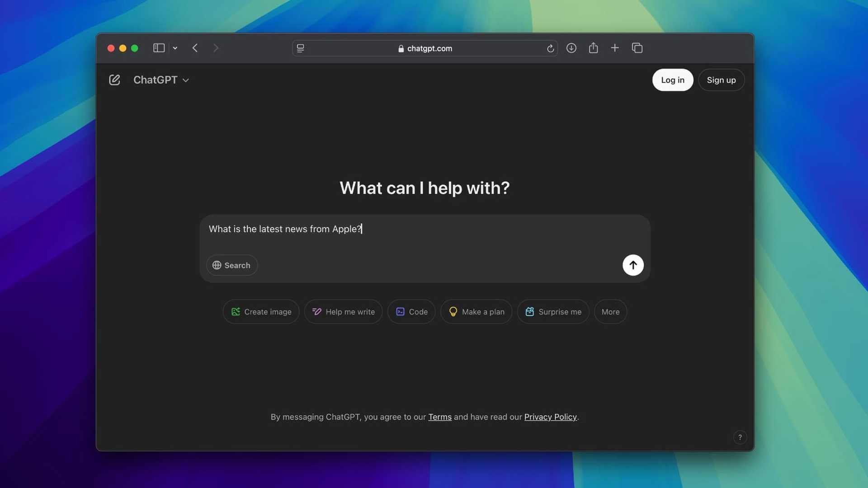Click the Log in button

672,80
